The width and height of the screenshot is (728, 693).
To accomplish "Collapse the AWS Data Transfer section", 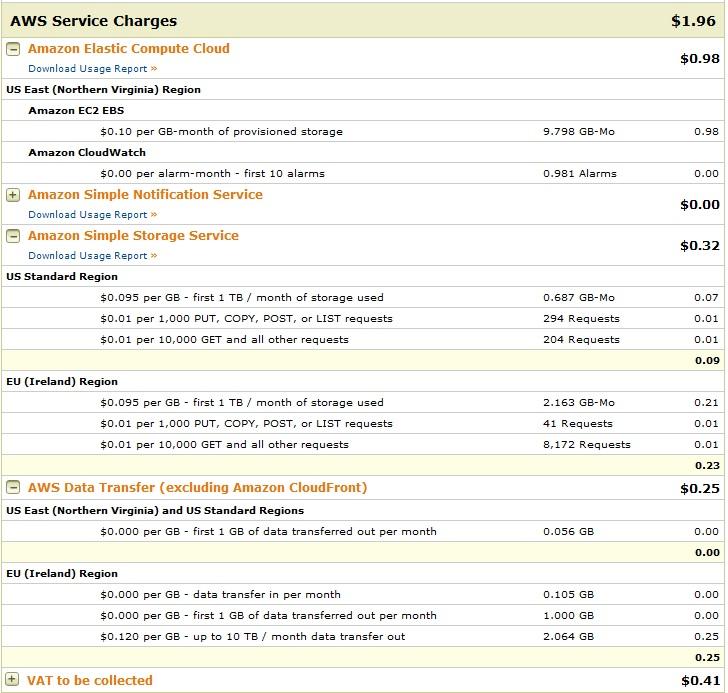I will tap(13, 487).
